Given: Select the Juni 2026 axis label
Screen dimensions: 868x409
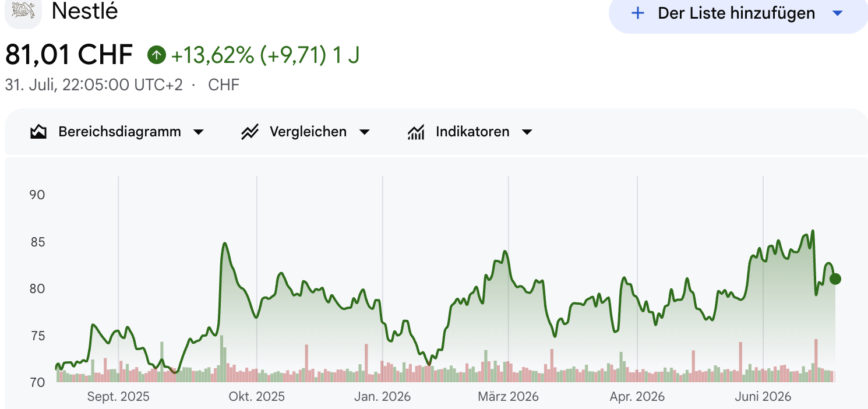Looking at the screenshot, I should coord(763,397).
